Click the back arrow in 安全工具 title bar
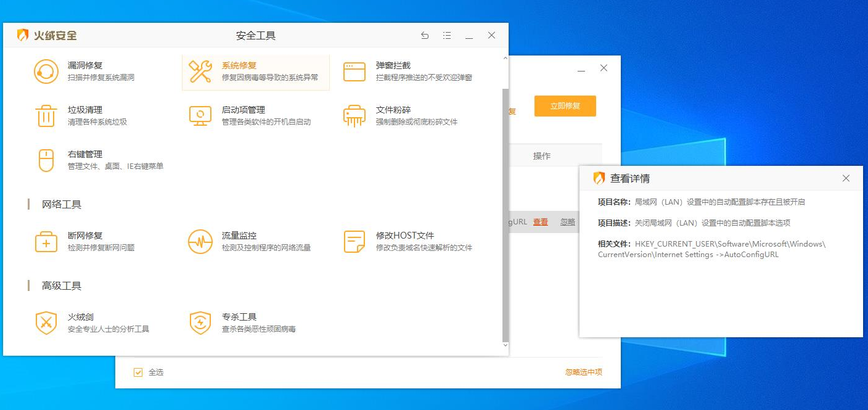This screenshot has width=868, height=410. click(425, 36)
